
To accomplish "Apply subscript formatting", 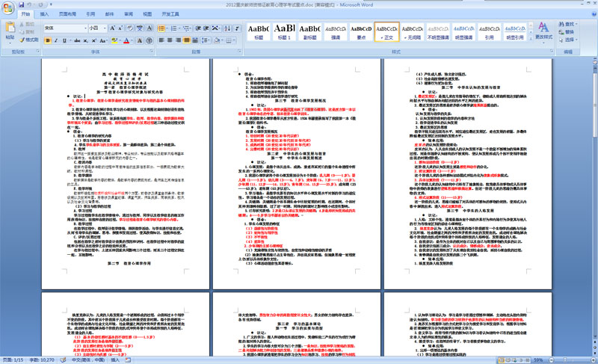I will coord(85,40).
